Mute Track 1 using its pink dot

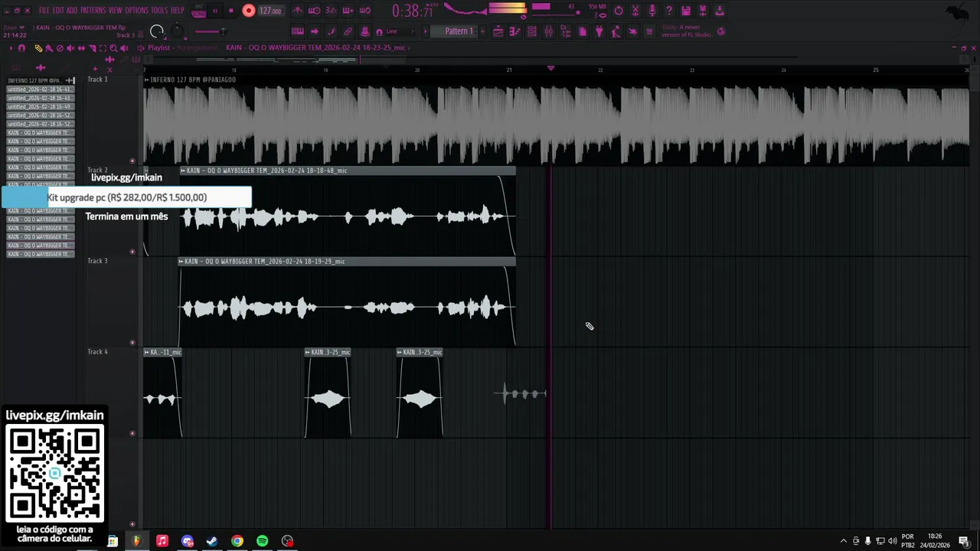point(132,161)
